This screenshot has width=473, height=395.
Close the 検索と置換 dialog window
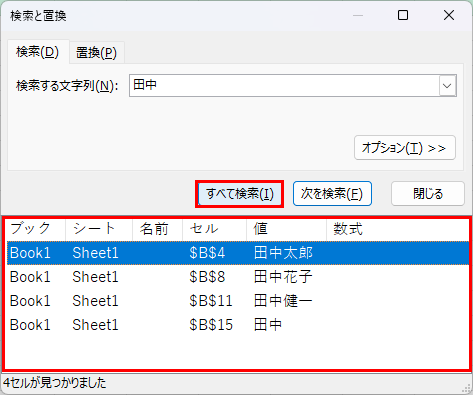[449, 15]
